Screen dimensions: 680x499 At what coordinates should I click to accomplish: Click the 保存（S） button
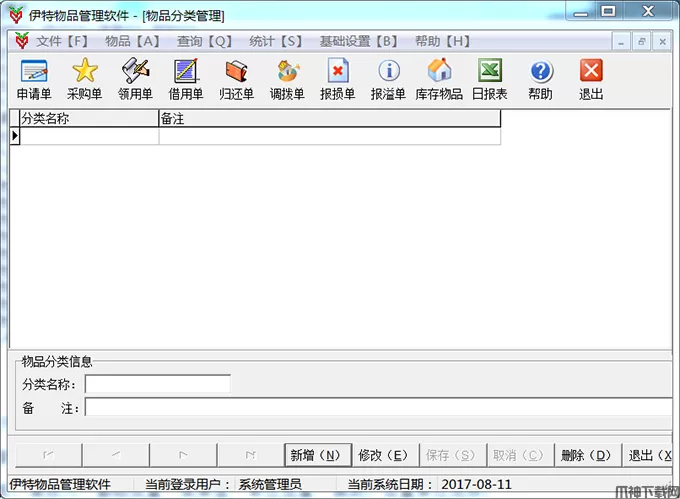pyautogui.click(x=452, y=455)
